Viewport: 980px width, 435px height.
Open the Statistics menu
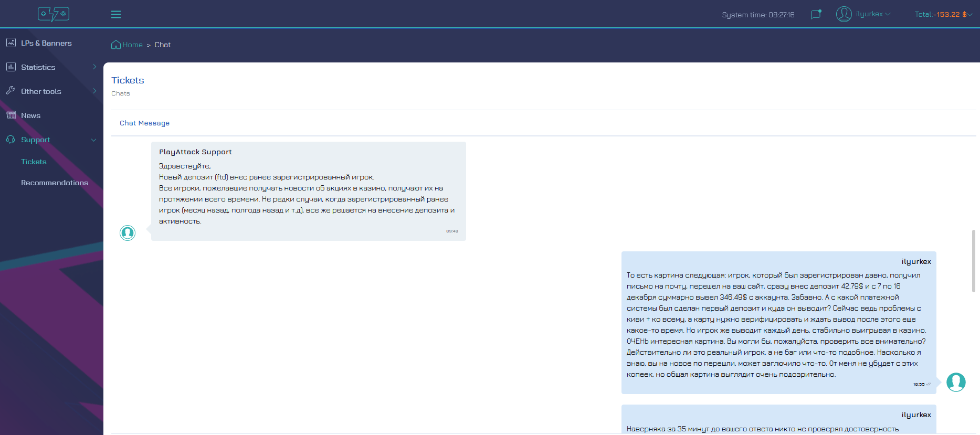coord(38,67)
